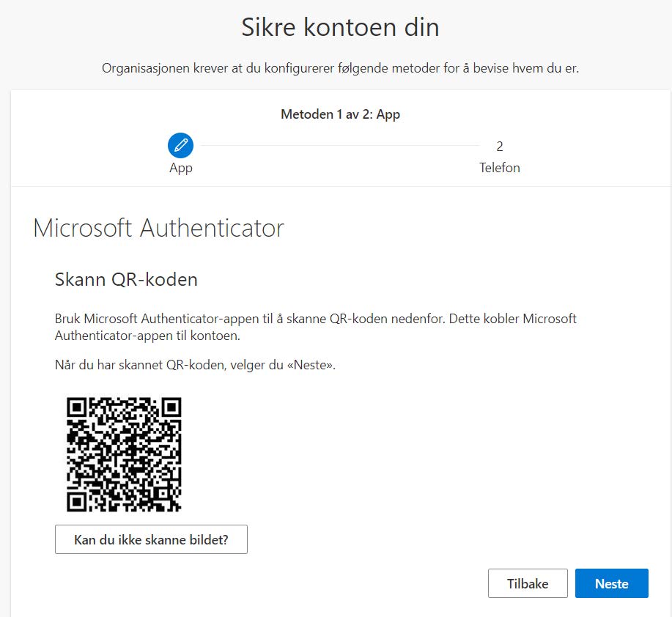The image size is (672, 617).
Task: Select the 'Telefon' step label
Action: (499, 168)
